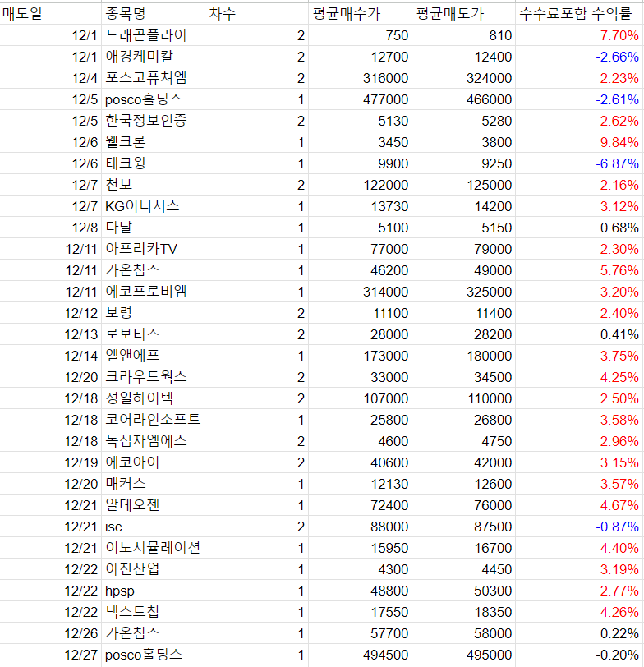Click the 0.68% return value
This screenshot has height=667, width=644.
(x=579, y=228)
